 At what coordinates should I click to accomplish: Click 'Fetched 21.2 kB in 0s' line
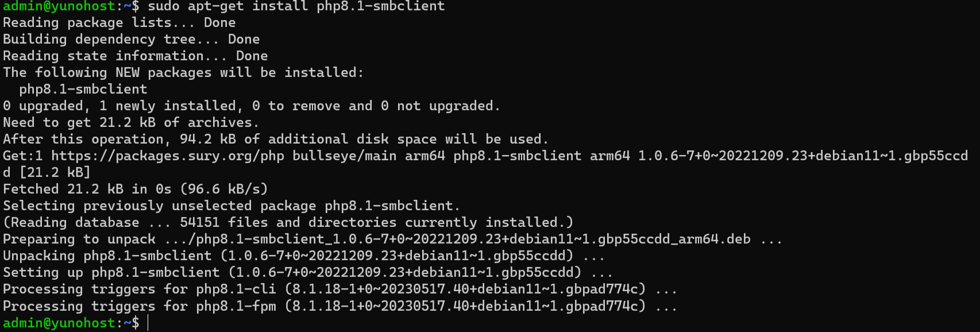tap(136, 189)
